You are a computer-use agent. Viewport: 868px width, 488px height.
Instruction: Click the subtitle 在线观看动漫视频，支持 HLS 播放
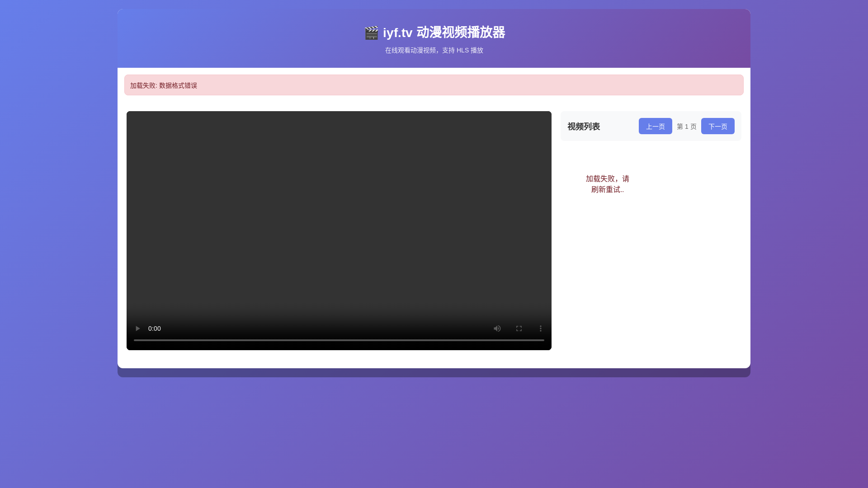coord(434,50)
